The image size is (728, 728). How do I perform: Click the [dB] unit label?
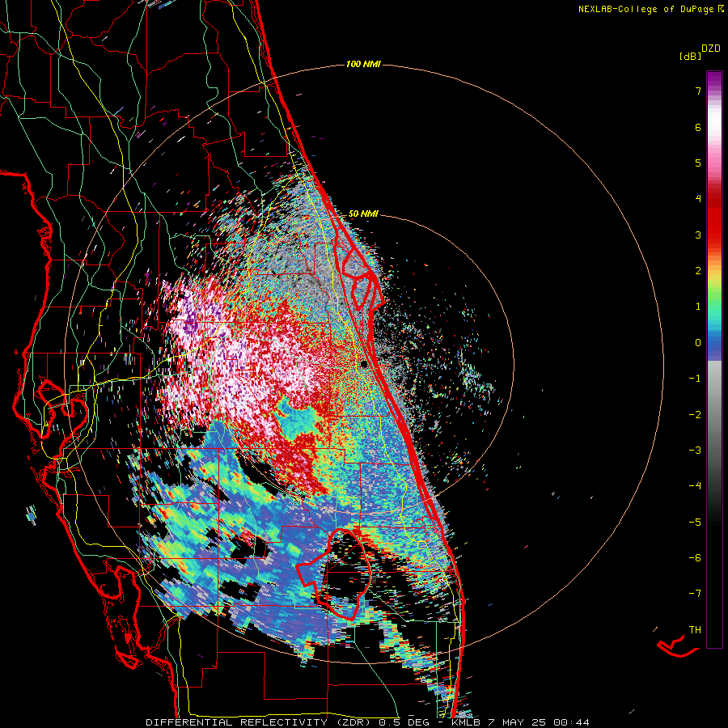coord(691,57)
